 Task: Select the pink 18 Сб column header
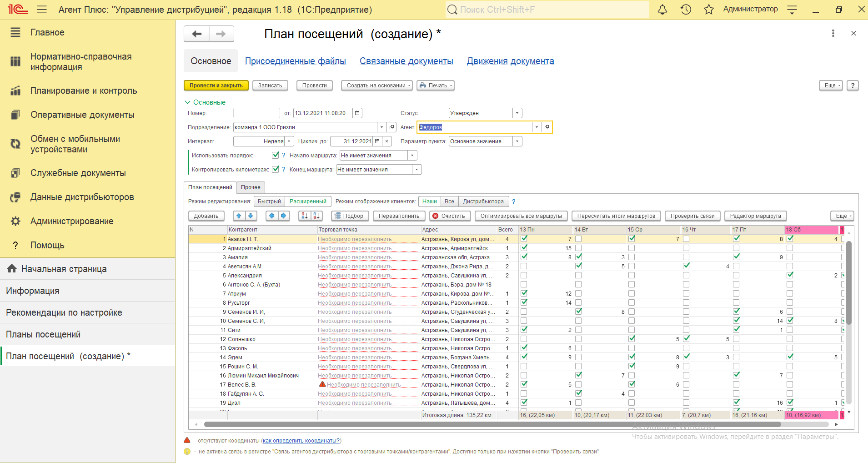812,230
